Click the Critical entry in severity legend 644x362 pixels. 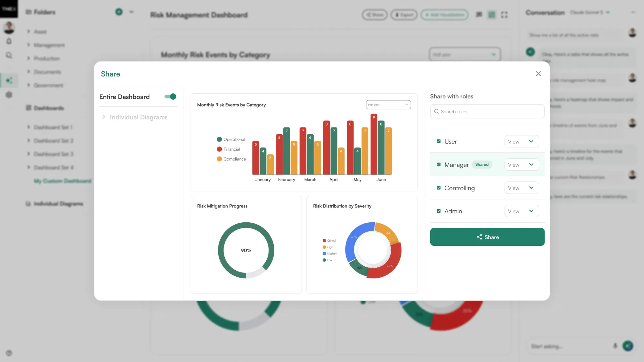(329, 241)
